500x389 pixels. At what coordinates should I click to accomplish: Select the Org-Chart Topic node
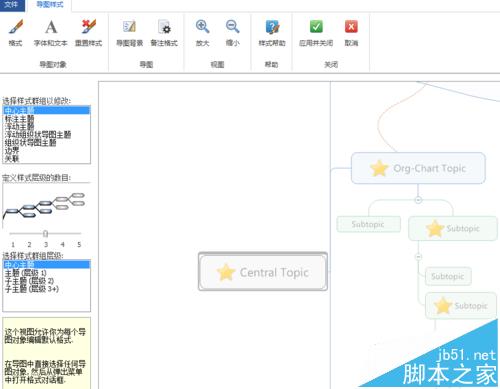click(418, 168)
